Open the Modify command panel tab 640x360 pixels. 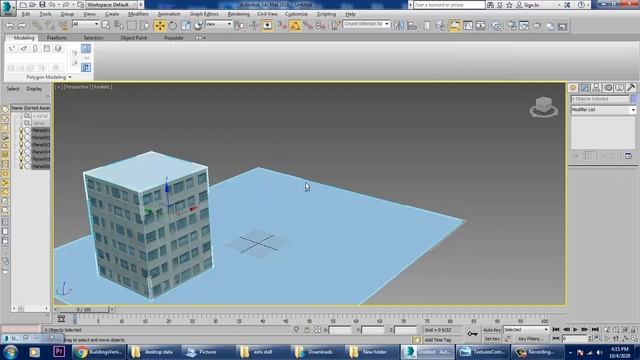click(585, 87)
